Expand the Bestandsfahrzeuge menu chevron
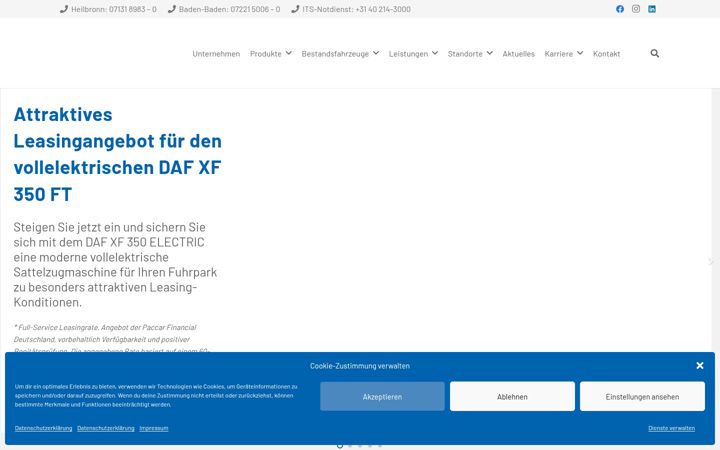This screenshot has width=720, height=450. (x=376, y=53)
